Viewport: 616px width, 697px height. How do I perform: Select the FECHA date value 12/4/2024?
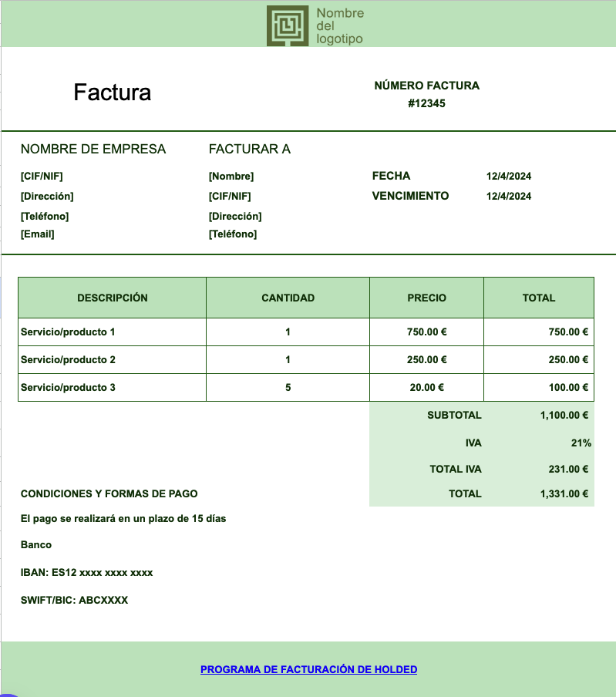point(508,176)
